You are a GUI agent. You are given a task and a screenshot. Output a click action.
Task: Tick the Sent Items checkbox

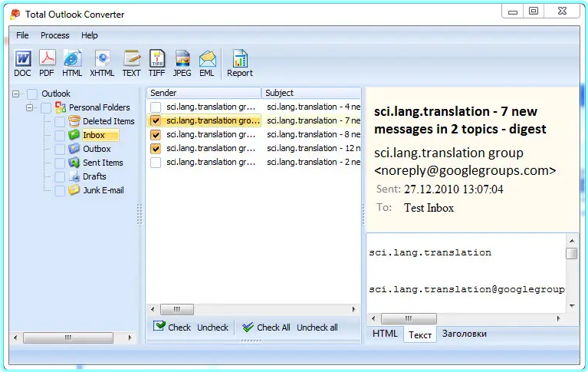tap(60, 163)
